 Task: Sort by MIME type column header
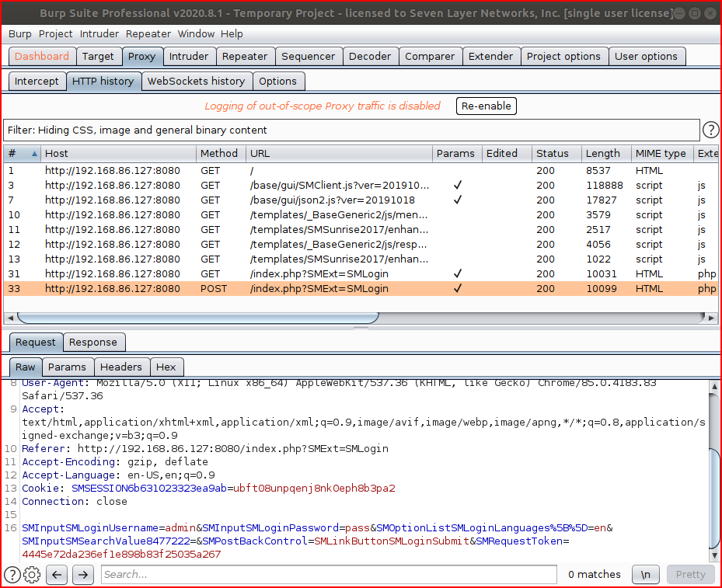[662, 154]
